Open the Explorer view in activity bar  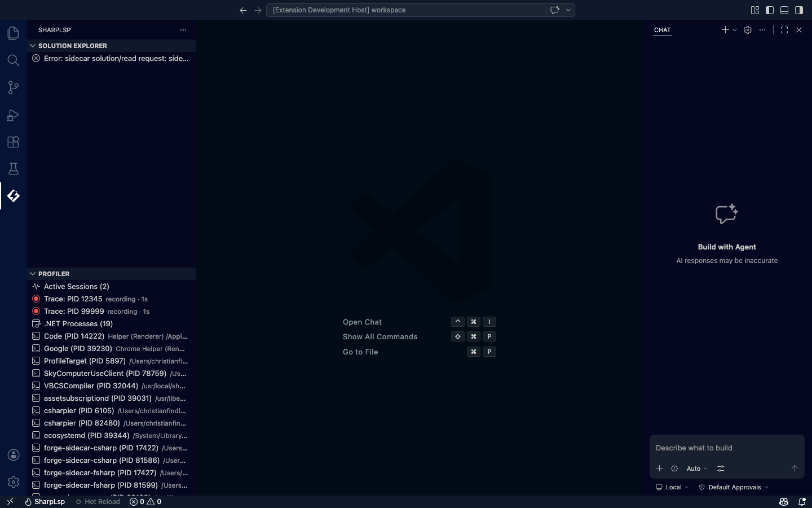14,33
